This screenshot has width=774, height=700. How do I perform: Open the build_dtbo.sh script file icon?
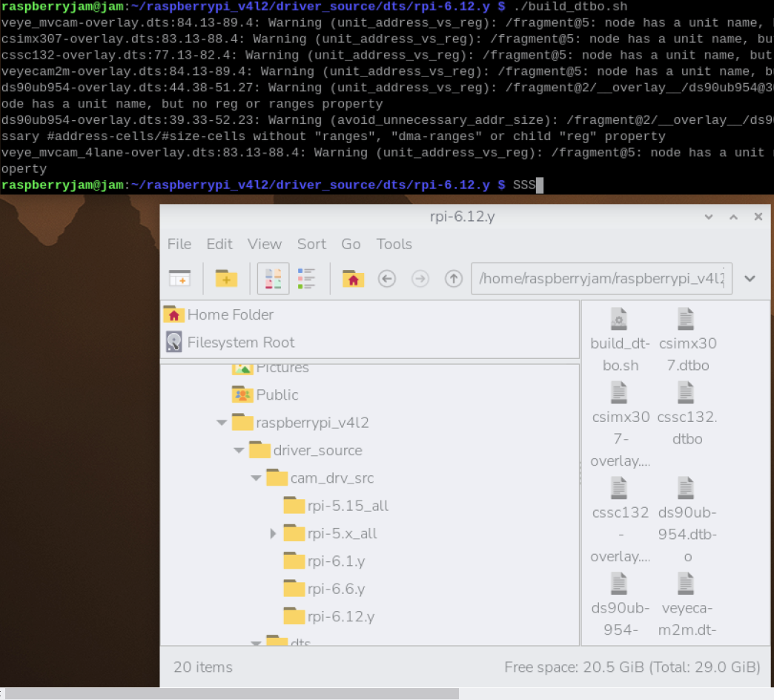point(619,320)
